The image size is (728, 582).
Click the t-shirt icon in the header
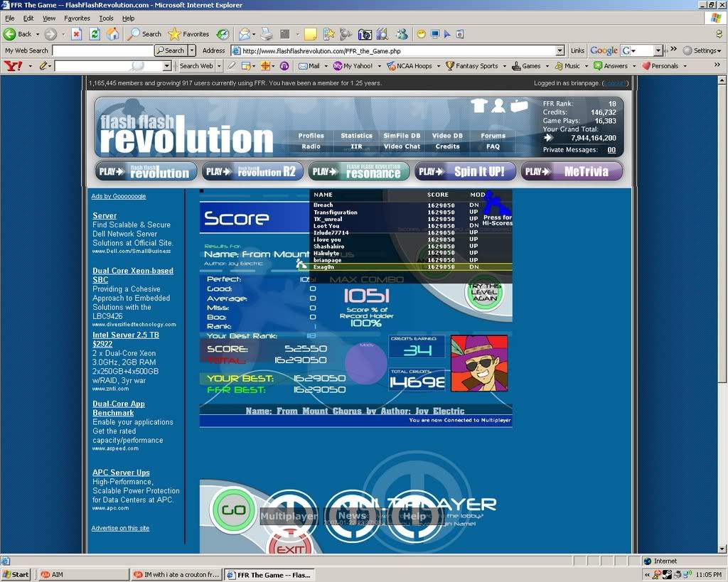click(x=478, y=106)
